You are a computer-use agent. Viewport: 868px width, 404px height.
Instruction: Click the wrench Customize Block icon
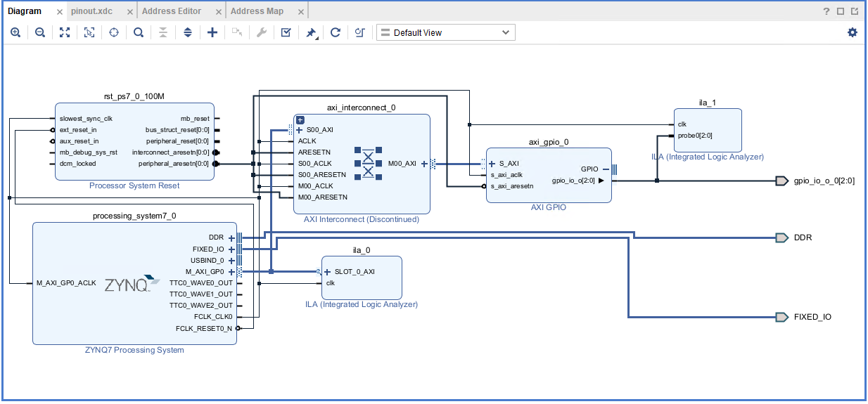[x=261, y=32]
